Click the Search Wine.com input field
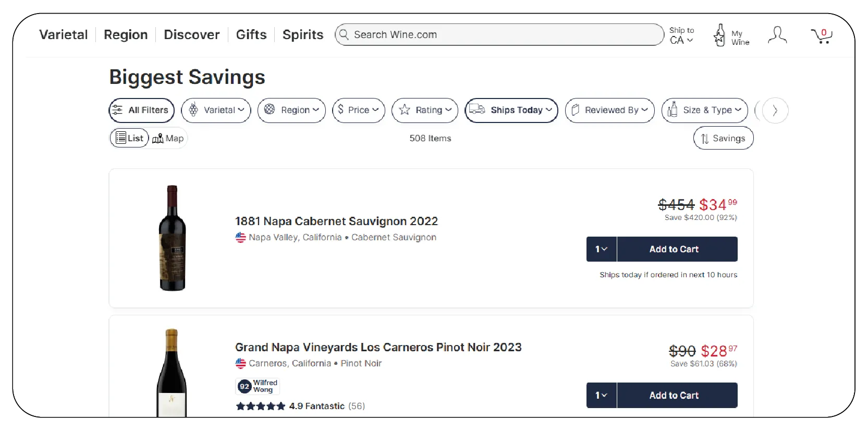The height and width of the screenshot is (431, 868). 500,34
